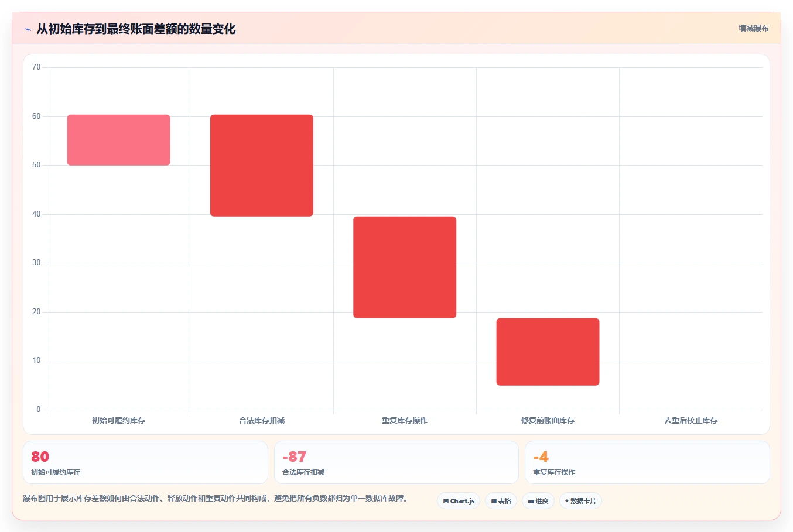
Task: Click axis label 合法库存扣减
Action: coord(262,420)
